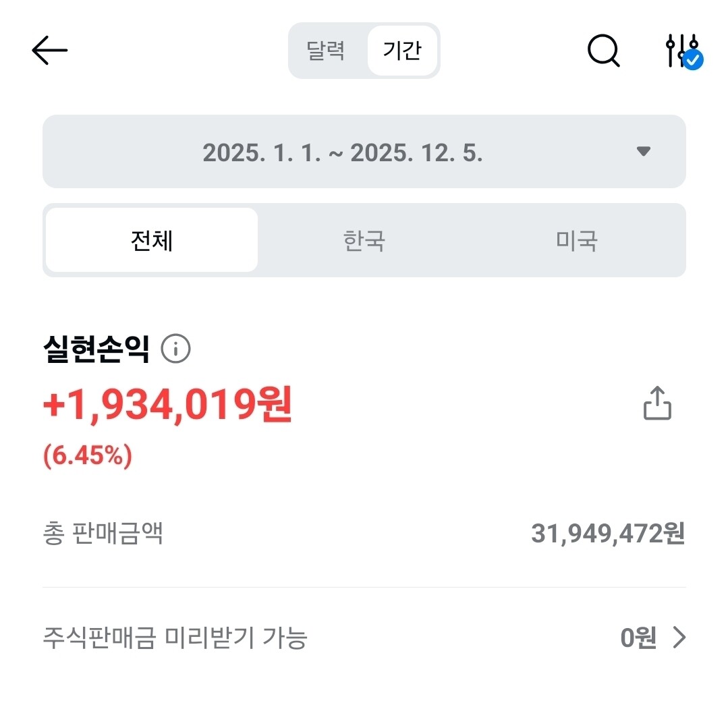Tap the blue check badge on filter icon
Image resolution: width=728 pixels, height=707 pixels.
click(x=693, y=60)
